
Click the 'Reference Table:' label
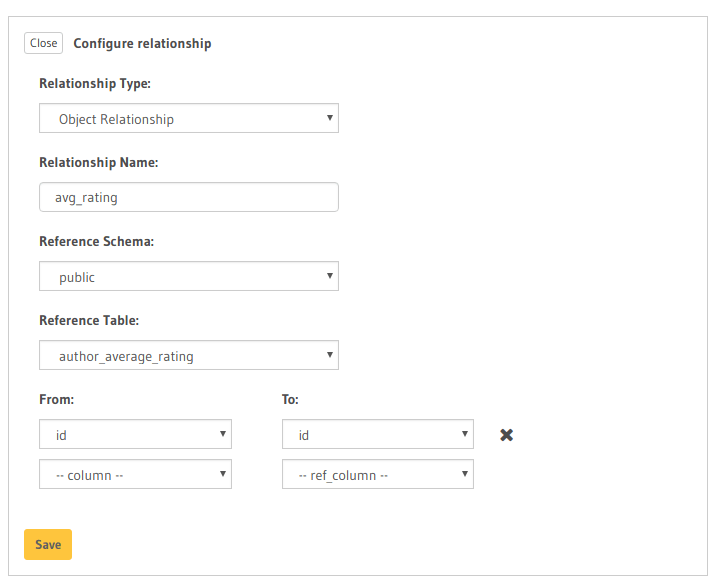pos(89,321)
